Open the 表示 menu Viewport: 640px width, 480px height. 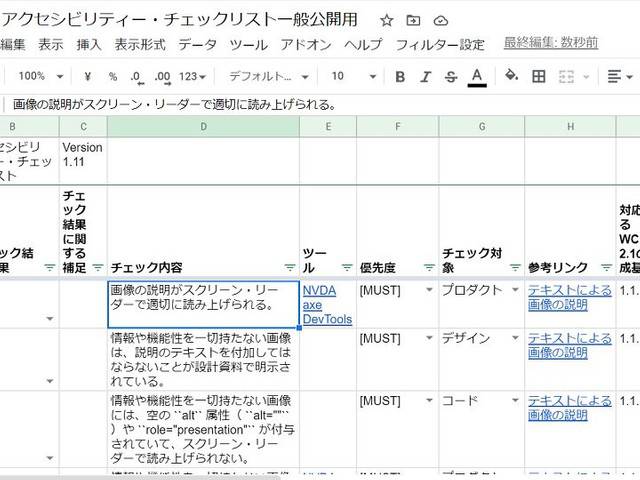point(51,44)
